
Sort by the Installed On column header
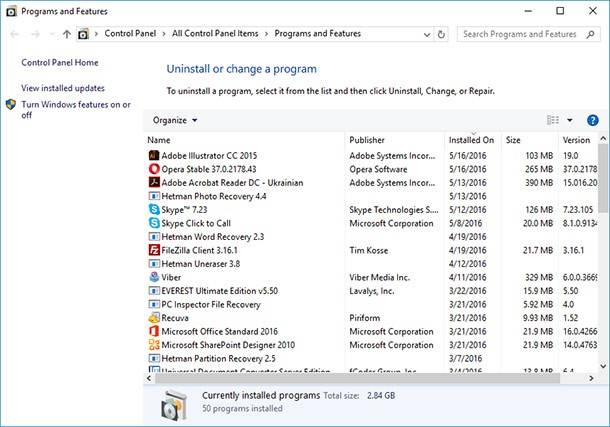473,140
